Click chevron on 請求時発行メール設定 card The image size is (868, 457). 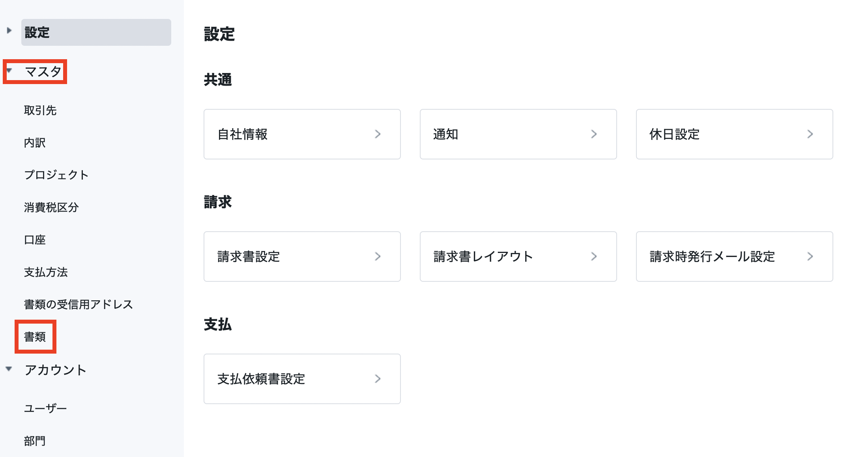(810, 257)
